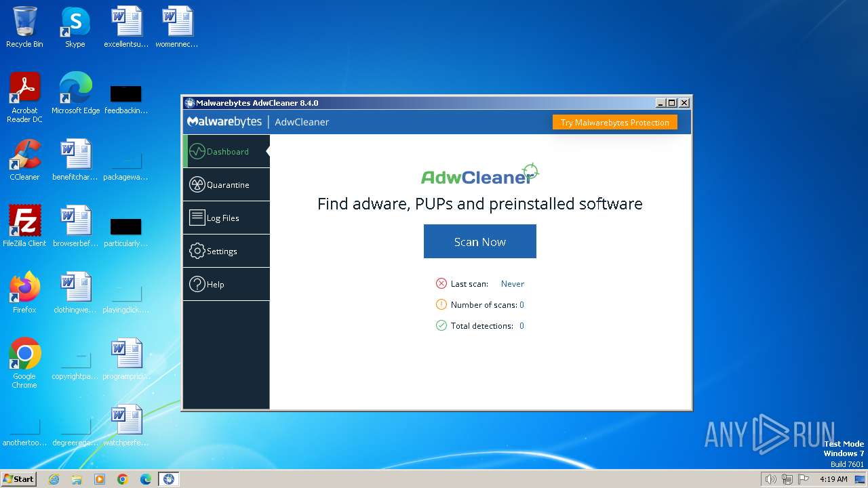Click the Malwarebytes logo in header
868x488 pixels.
pyautogui.click(x=224, y=122)
